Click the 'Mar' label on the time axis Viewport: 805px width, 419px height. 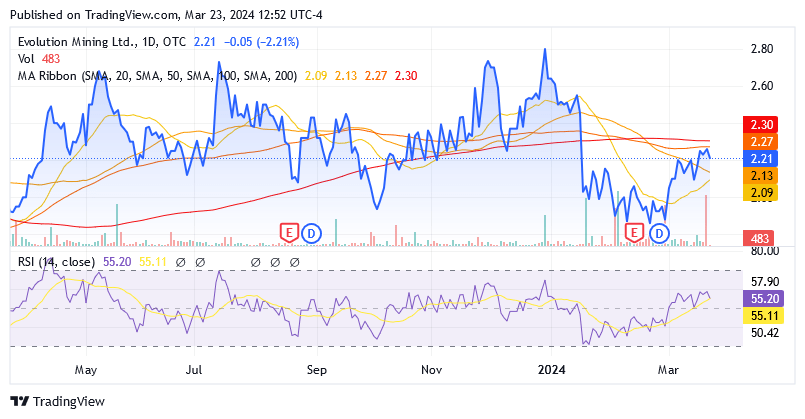(x=668, y=370)
